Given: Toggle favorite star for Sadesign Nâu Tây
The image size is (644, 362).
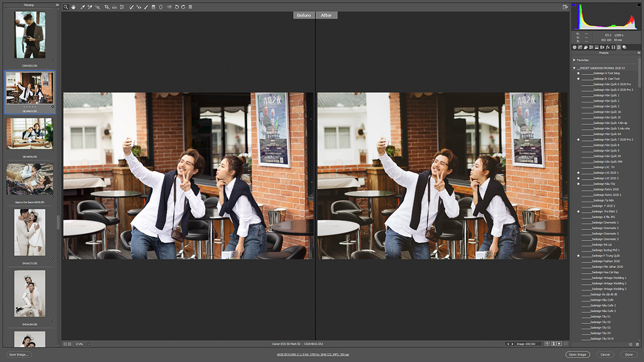Looking at the screenshot, I should [578, 184].
